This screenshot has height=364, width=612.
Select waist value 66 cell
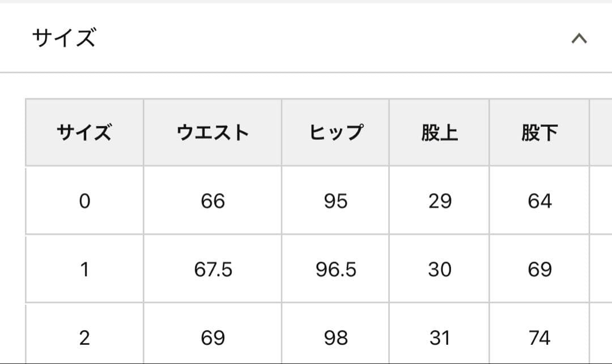click(212, 201)
